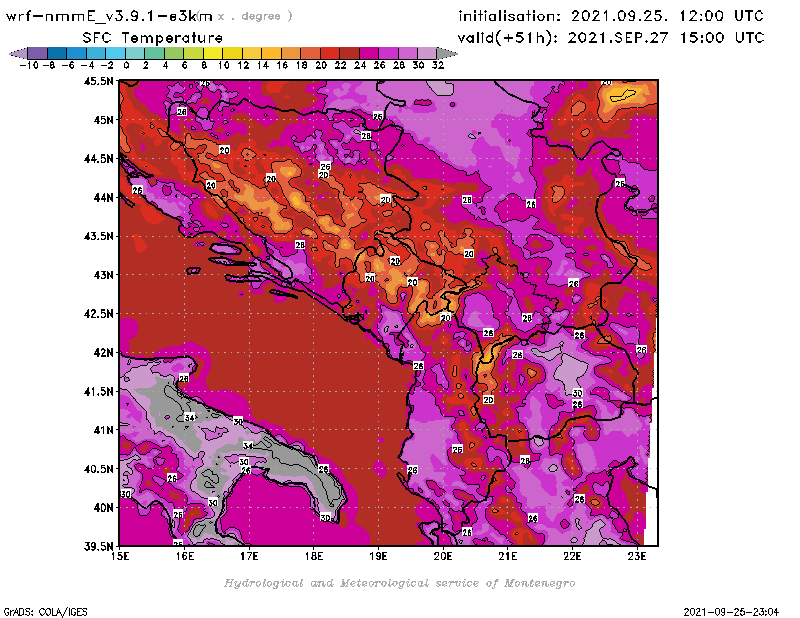
Task: Click the 17E longitude axis label
Action: [249, 556]
